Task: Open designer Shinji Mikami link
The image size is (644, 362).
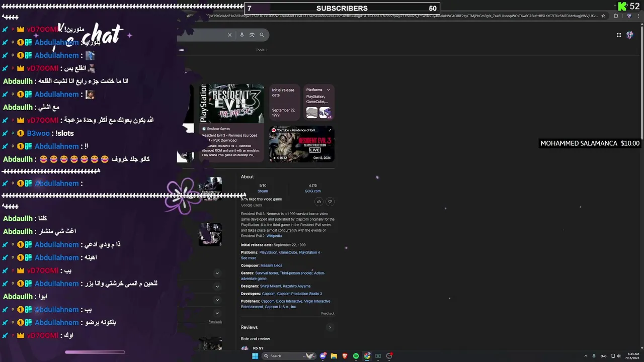Action: click(x=271, y=286)
